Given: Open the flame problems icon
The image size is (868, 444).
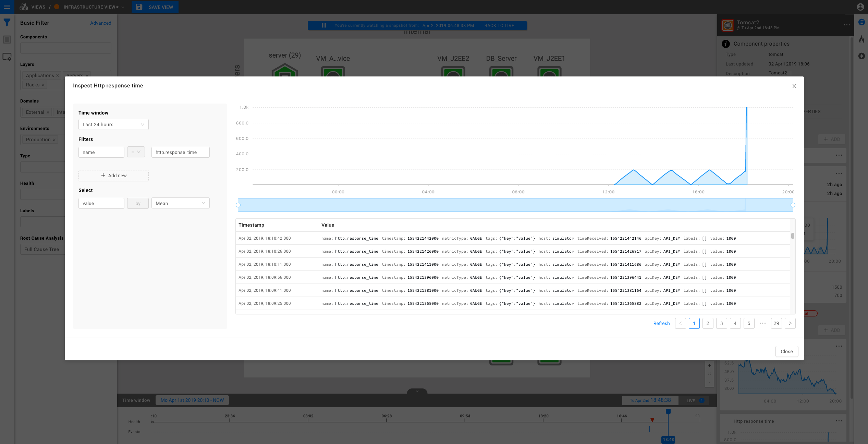Looking at the screenshot, I should pos(861,39).
